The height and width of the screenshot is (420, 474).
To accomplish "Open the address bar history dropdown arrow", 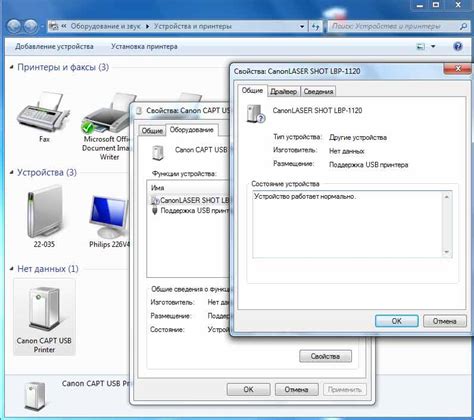I will tap(302, 26).
